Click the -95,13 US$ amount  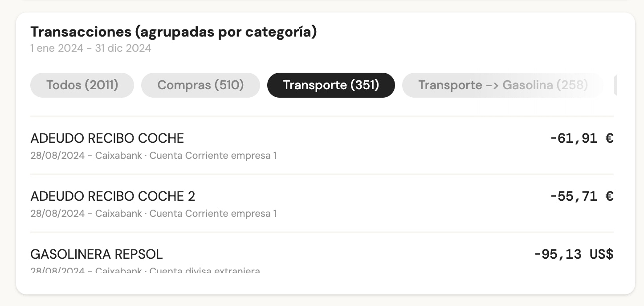574,254
